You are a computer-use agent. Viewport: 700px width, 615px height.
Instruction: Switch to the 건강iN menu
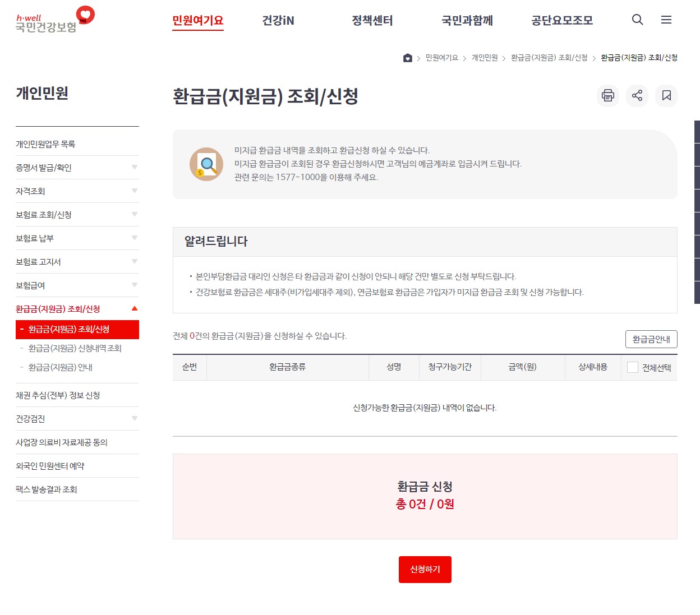(279, 20)
